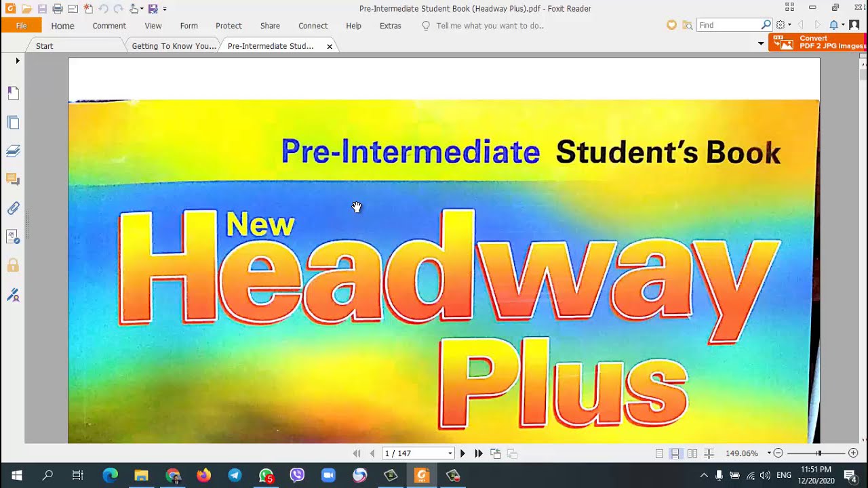Viewport: 868px width, 488px height.
Task: Click the Find search input field
Action: (729, 25)
